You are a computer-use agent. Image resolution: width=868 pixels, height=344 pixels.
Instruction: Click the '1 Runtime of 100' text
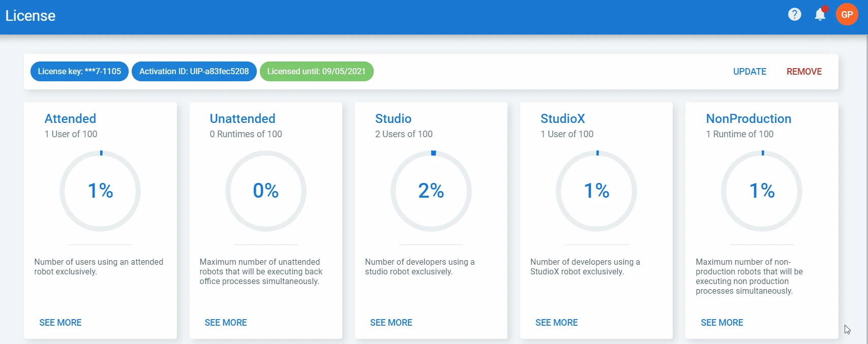pyautogui.click(x=739, y=134)
